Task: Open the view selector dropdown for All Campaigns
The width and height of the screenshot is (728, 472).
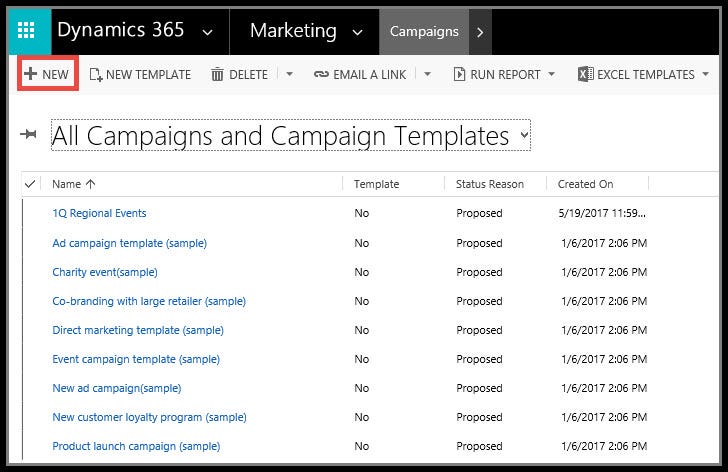Action: [524, 136]
